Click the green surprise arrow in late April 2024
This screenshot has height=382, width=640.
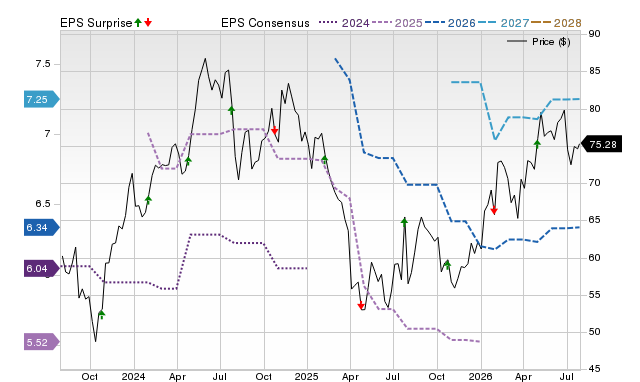click(188, 160)
